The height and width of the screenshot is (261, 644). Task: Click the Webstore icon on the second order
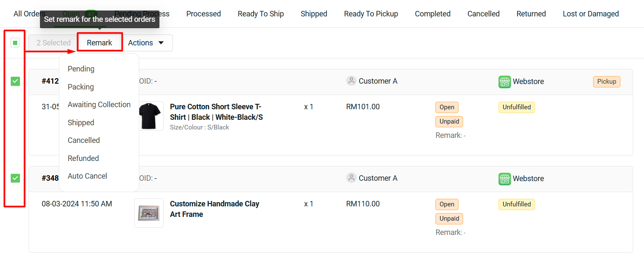(505, 179)
